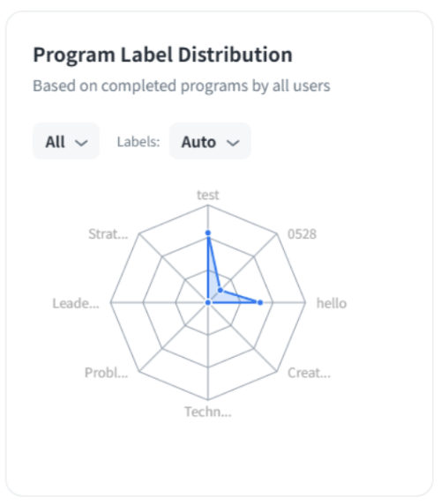This screenshot has width=441, height=504.
Task: Select the Strat... axis label
Action: pos(108,234)
